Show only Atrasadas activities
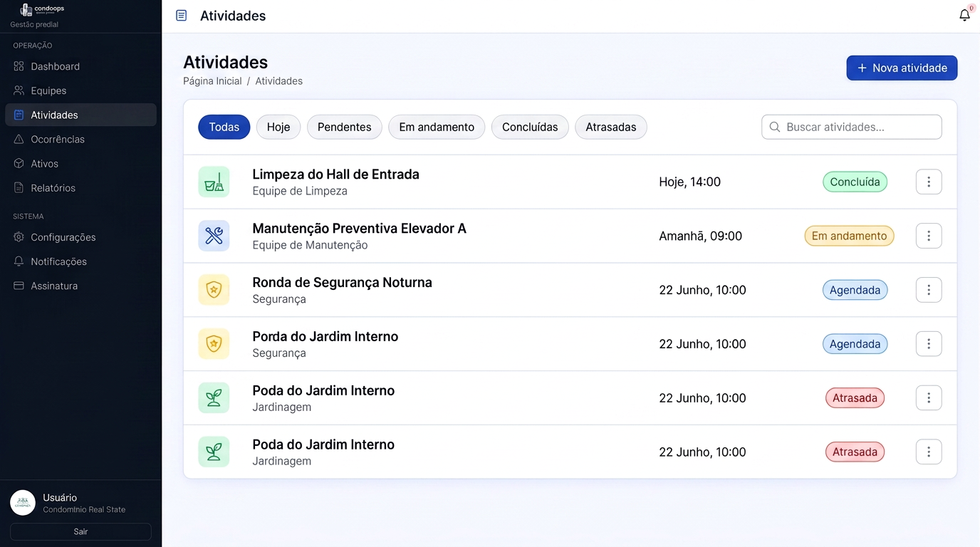 coord(611,127)
